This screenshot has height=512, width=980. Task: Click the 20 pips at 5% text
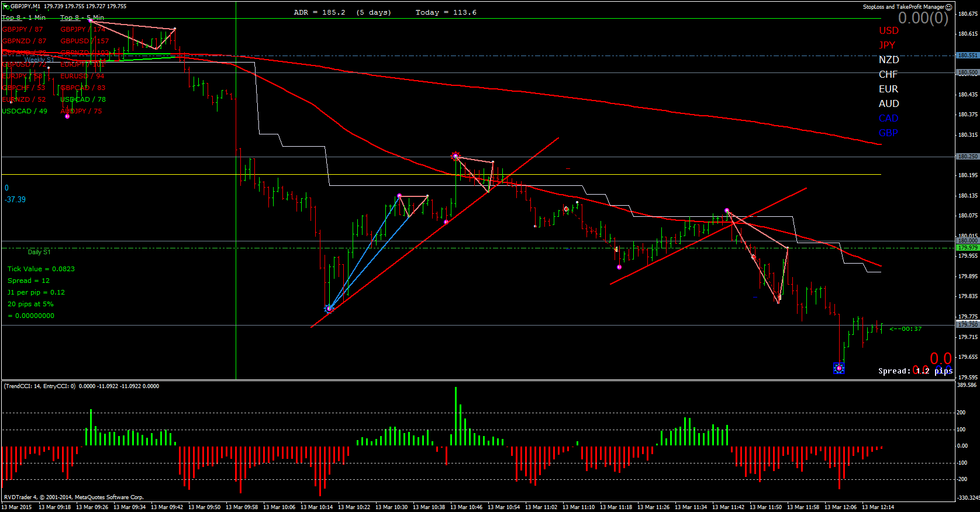pyautogui.click(x=30, y=304)
